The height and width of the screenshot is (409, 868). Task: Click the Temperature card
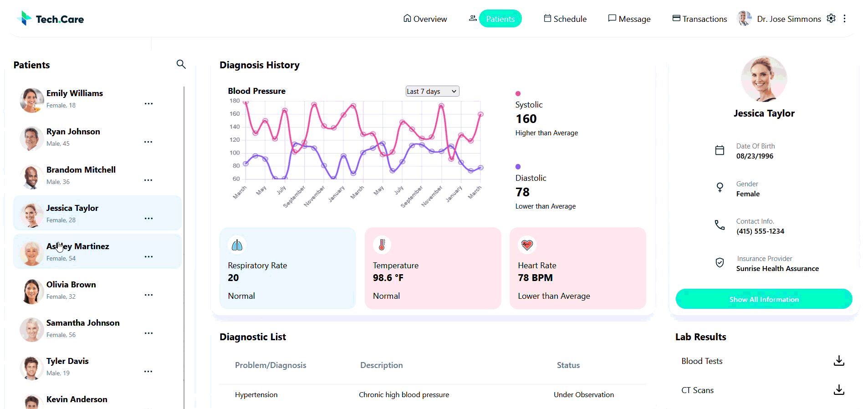coord(433,268)
